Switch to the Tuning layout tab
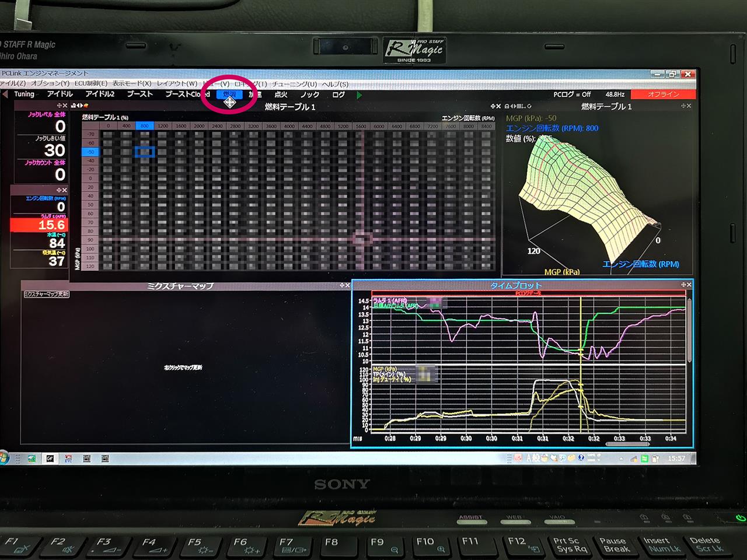This screenshot has width=747, height=560. tap(25, 94)
